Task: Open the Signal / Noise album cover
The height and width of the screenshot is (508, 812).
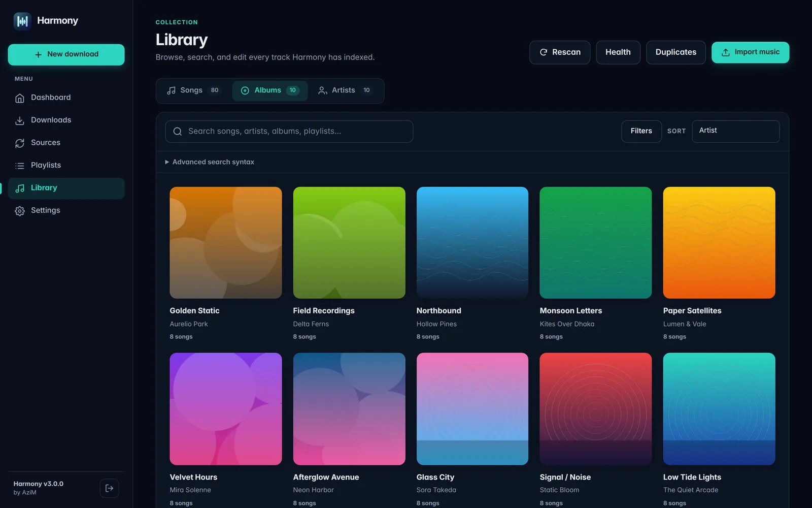Action: tap(596, 409)
